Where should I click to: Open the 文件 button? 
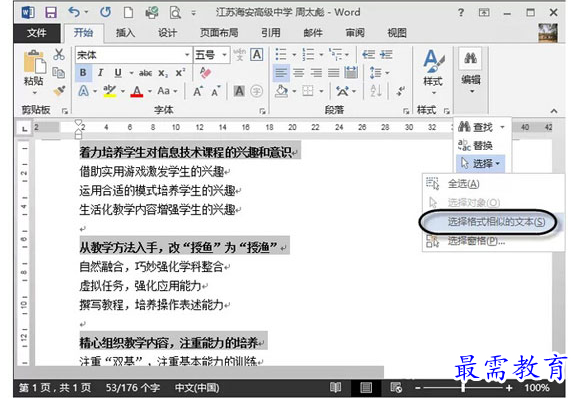[37, 33]
